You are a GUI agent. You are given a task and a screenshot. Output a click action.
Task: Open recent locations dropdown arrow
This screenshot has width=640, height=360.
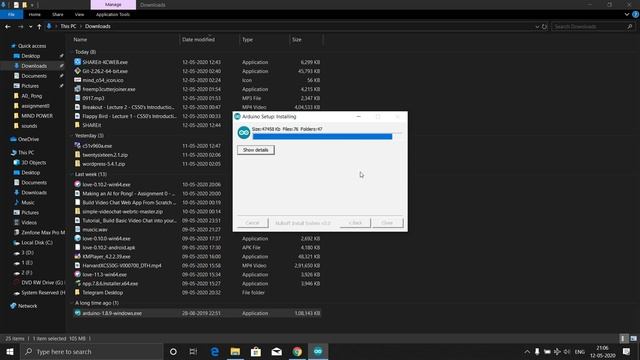[30, 27]
